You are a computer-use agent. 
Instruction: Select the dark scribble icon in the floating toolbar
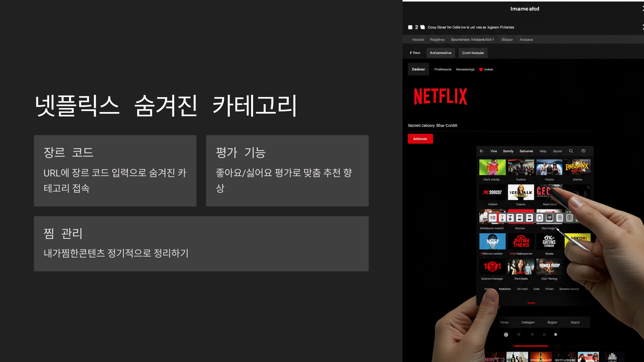coord(550,218)
